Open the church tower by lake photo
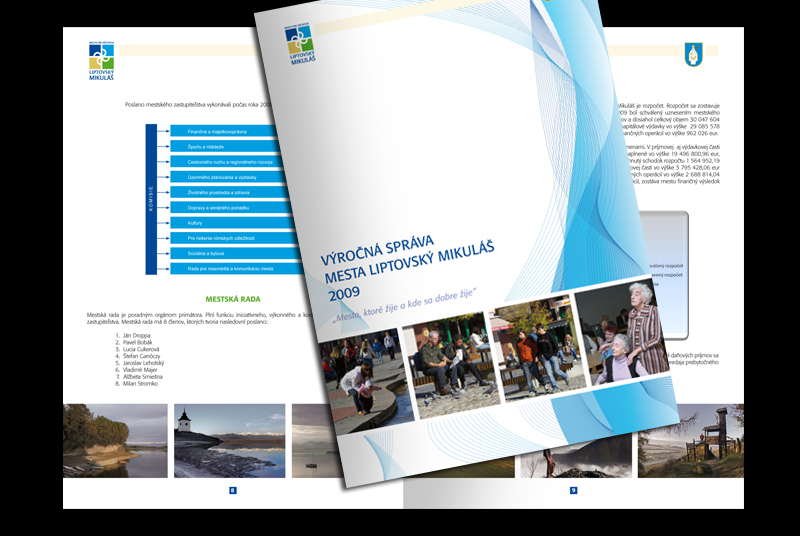 click(230, 441)
